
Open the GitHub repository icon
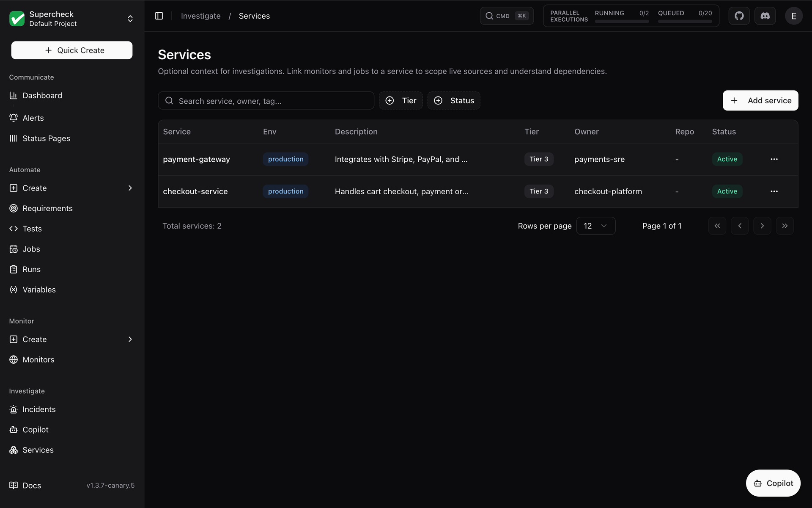[x=739, y=16]
